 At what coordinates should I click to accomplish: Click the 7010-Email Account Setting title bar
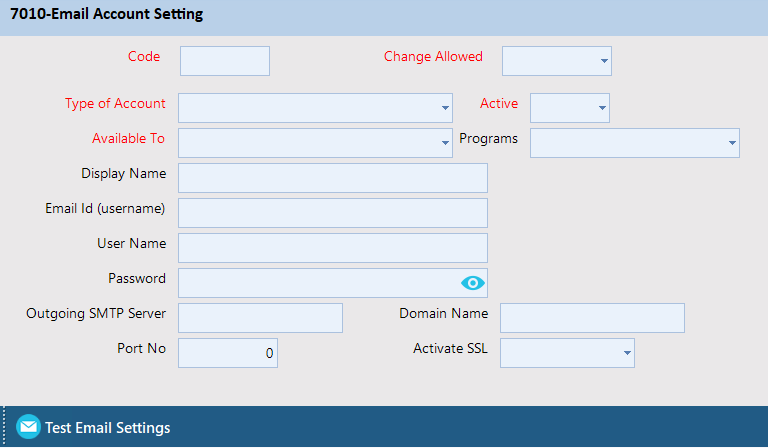106,15
